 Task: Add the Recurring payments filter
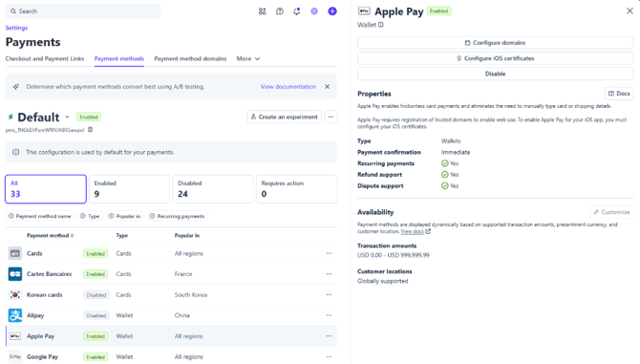(177, 216)
